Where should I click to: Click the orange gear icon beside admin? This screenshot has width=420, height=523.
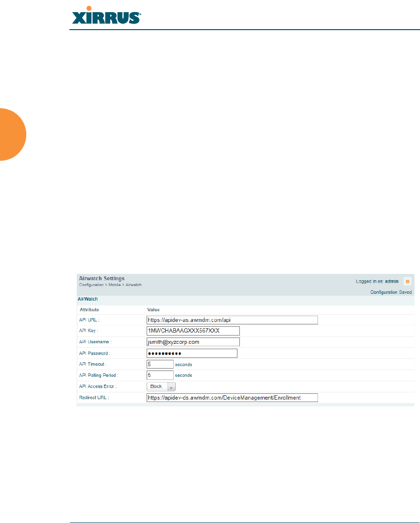pos(407,282)
